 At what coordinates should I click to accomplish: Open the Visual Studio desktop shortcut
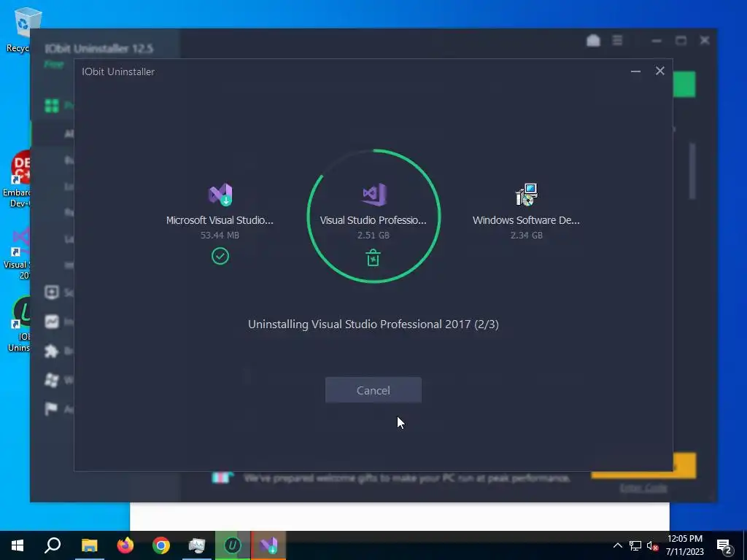tap(16, 253)
